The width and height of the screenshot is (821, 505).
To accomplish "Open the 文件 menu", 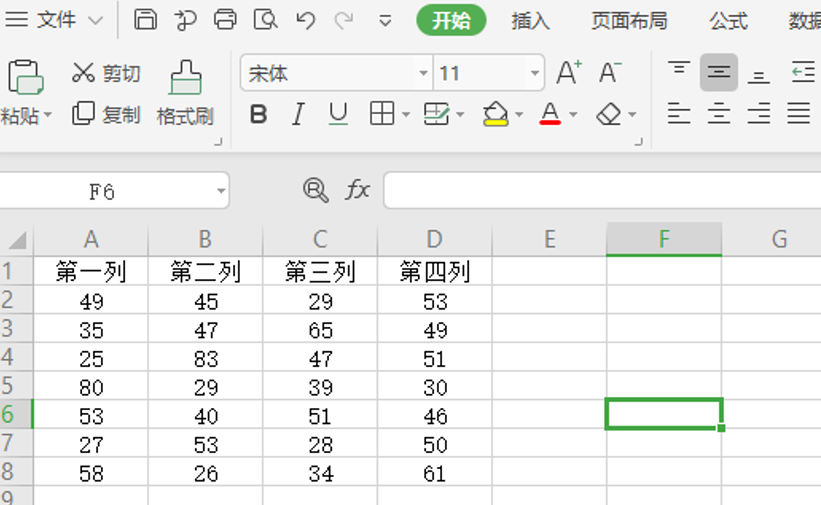I will 57,20.
